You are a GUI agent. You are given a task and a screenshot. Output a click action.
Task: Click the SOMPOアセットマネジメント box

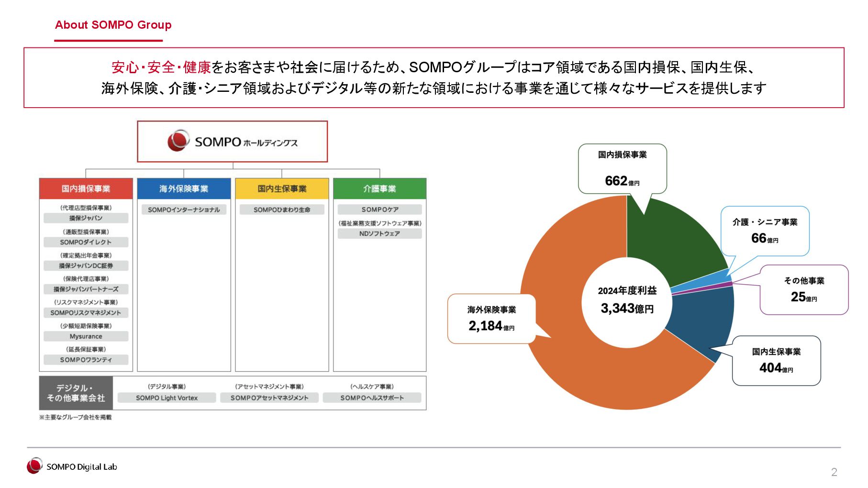[269, 398]
